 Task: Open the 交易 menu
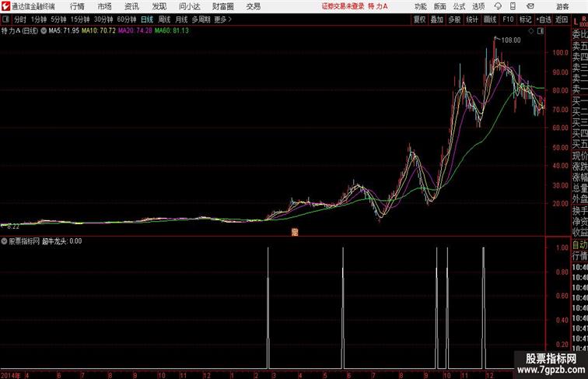[x=253, y=6]
